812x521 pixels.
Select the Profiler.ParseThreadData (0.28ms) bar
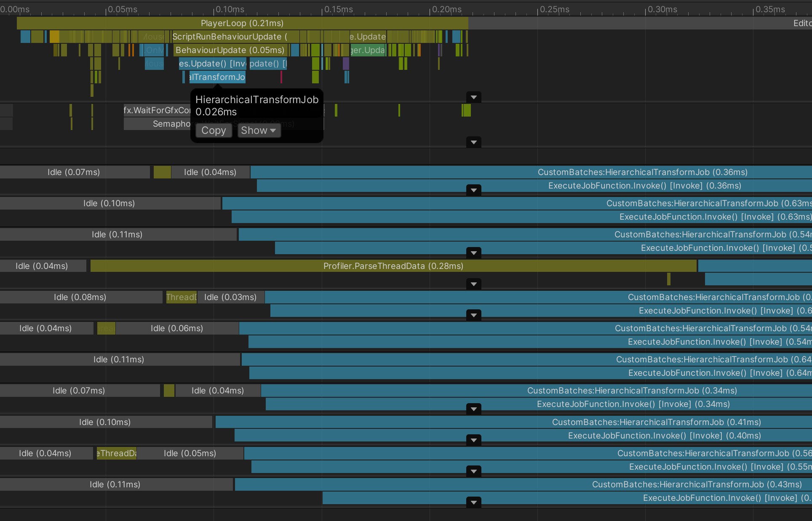(x=393, y=266)
